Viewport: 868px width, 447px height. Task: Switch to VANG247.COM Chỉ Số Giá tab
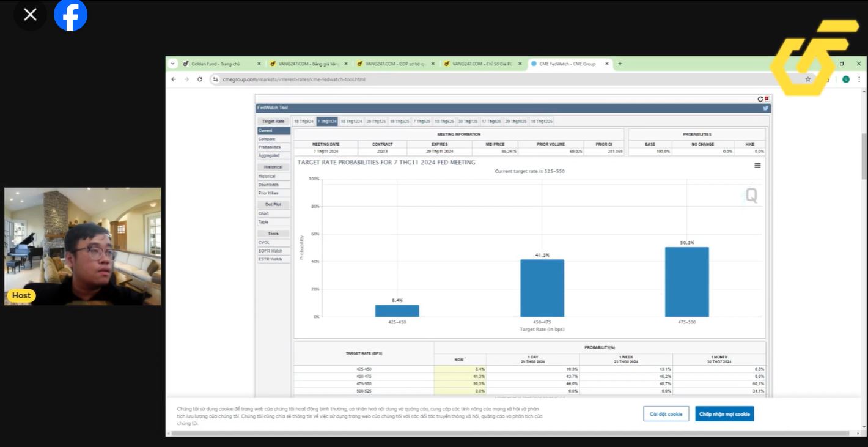click(483, 64)
